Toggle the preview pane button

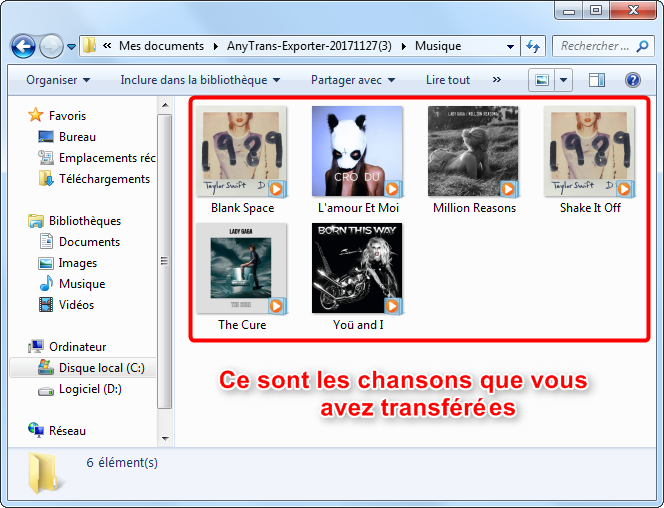pyautogui.click(x=597, y=80)
